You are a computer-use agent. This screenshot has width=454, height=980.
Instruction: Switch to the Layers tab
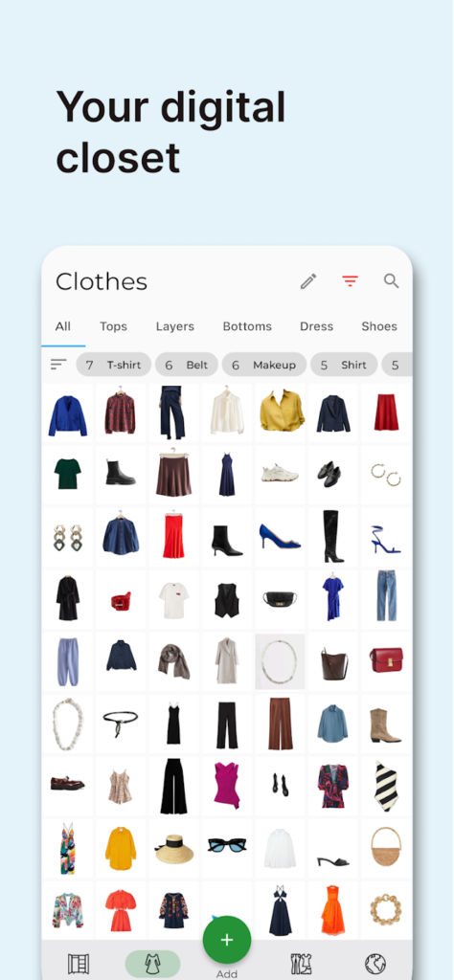(x=175, y=326)
